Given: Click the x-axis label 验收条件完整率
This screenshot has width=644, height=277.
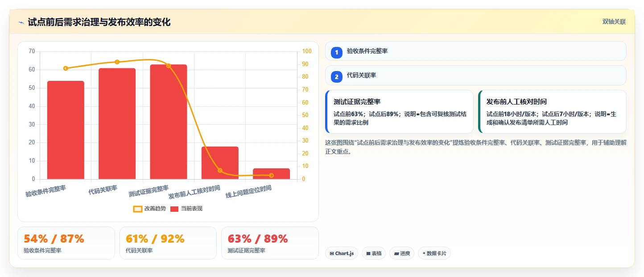Looking at the screenshot, I should click(45, 191).
